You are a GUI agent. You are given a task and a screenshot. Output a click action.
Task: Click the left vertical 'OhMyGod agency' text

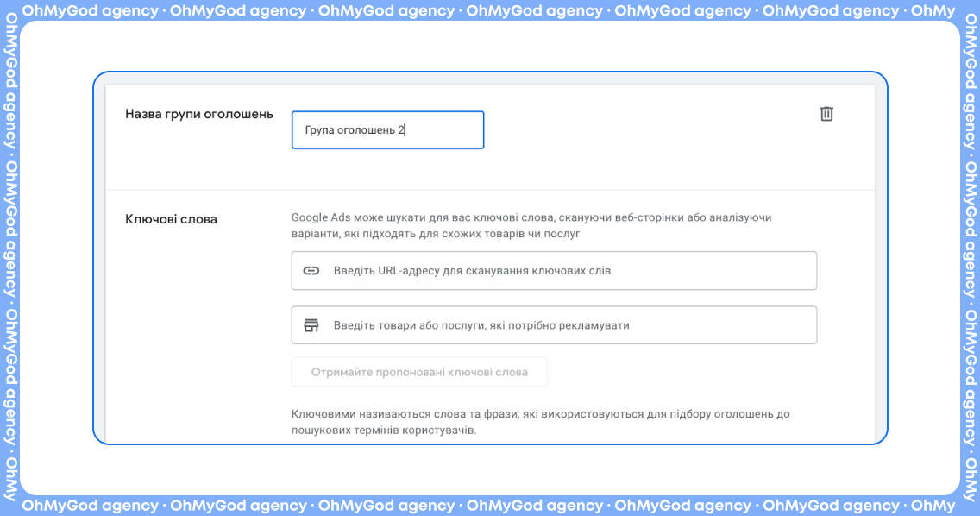pyautogui.click(x=10, y=259)
